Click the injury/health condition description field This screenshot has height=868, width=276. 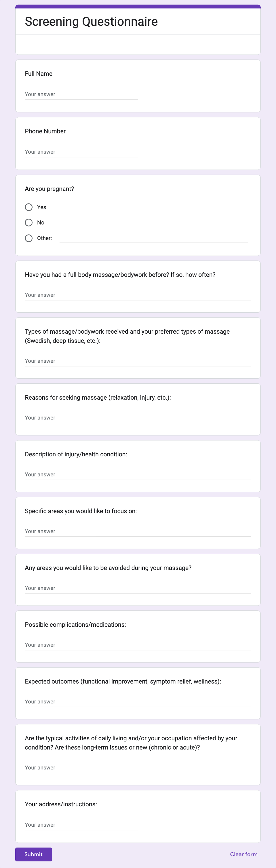tap(138, 474)
